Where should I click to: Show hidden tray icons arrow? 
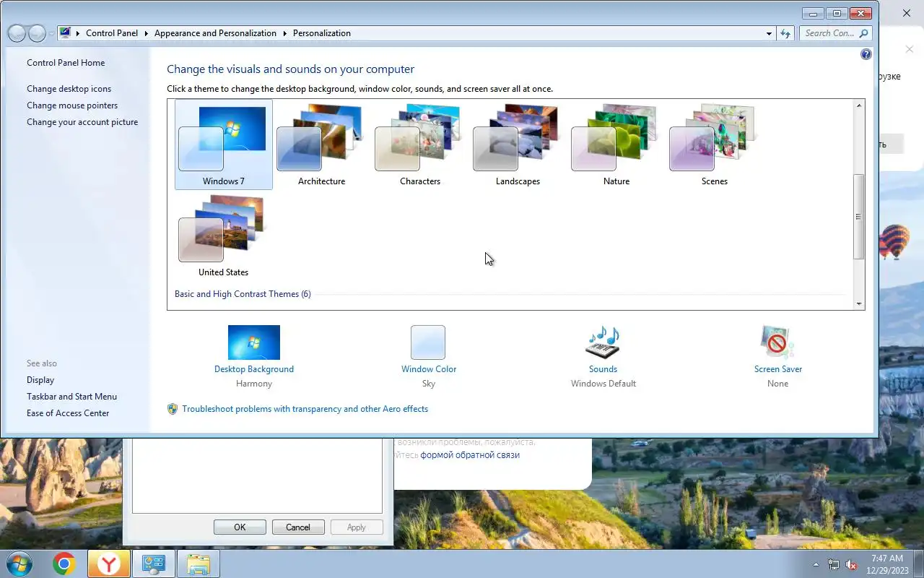[x=816, y=564]
